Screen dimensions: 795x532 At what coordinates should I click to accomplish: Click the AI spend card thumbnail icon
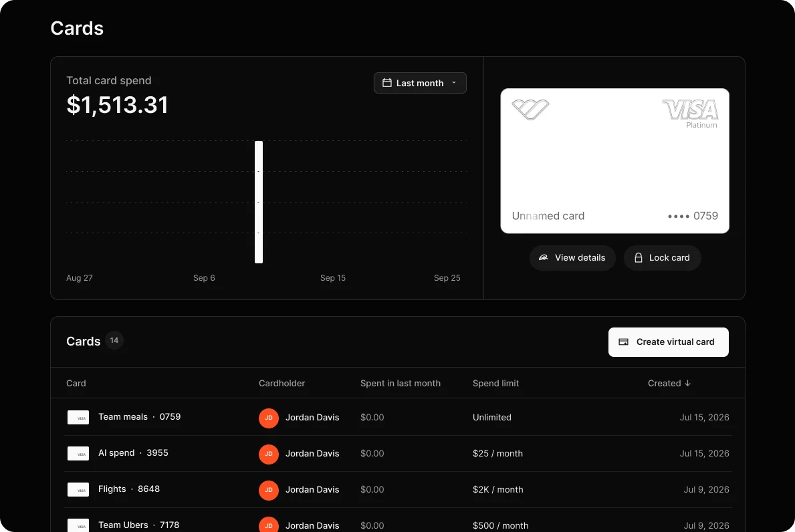click(78, 453)
